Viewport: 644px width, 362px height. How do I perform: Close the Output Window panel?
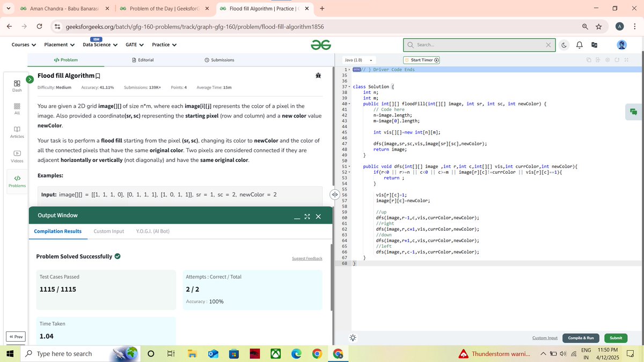pyautogui.click(x=318, y=217)
